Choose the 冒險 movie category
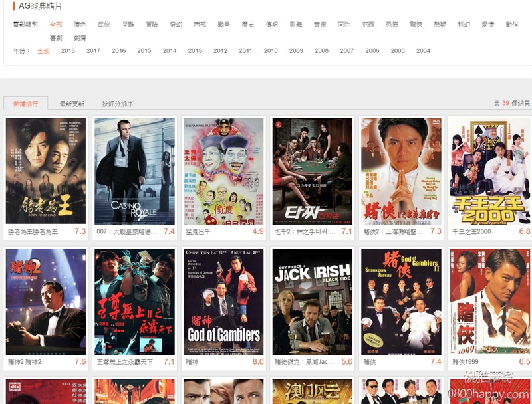This screenshot has height=404, width=532. tap(152, 25)
